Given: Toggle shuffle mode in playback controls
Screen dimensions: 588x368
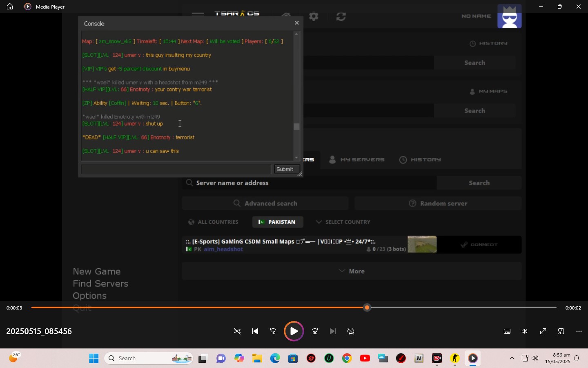Looking at the screenshot, I should point(237,332).
